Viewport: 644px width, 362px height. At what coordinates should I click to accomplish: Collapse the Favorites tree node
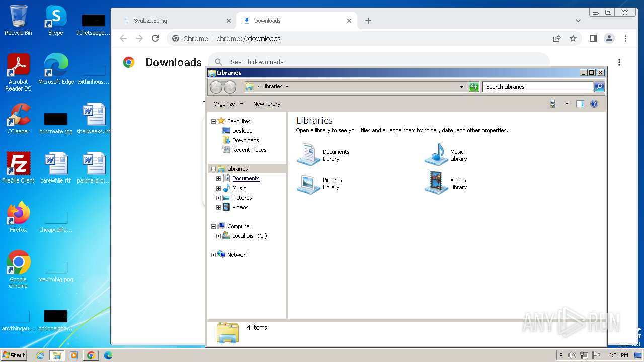213,121
